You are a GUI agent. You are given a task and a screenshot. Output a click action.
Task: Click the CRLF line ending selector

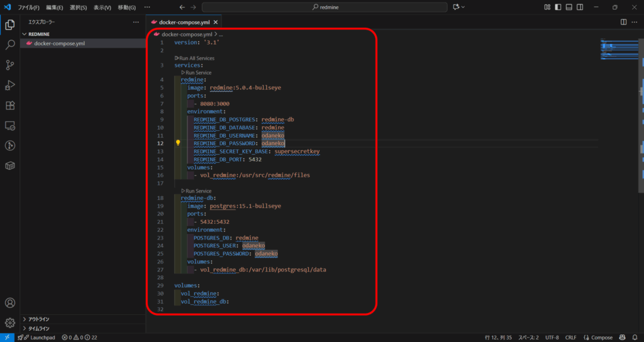[570, 338]
